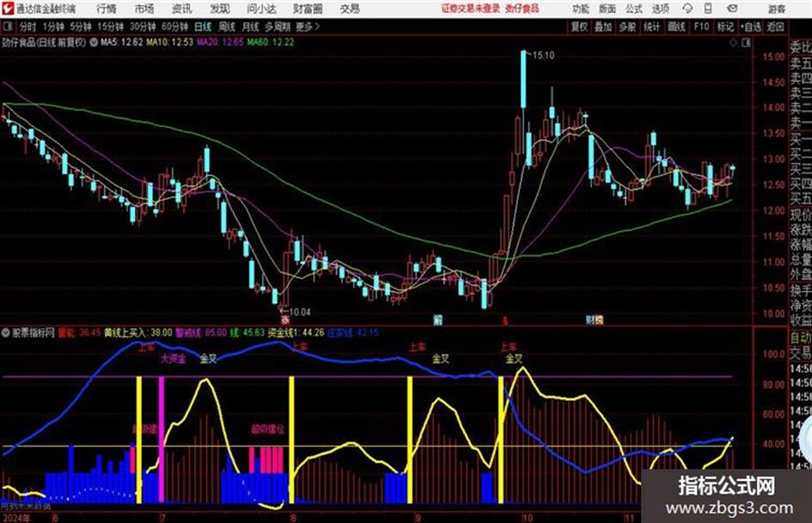Click the 股票指标网 indicator name
The height and width of the screenshot is (523, 812).
click(x=34, y=332)
